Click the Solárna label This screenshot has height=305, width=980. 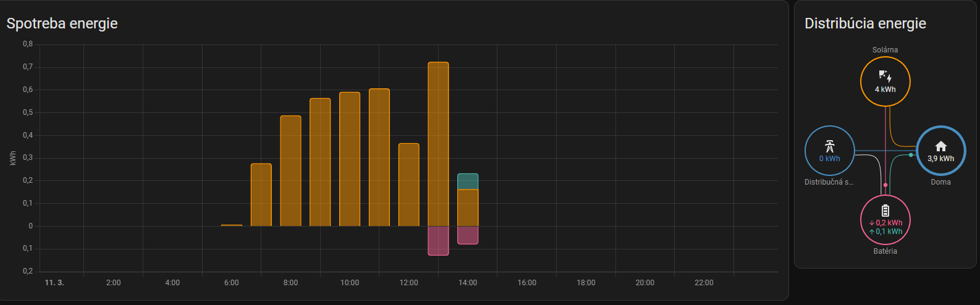pos(885,50)
